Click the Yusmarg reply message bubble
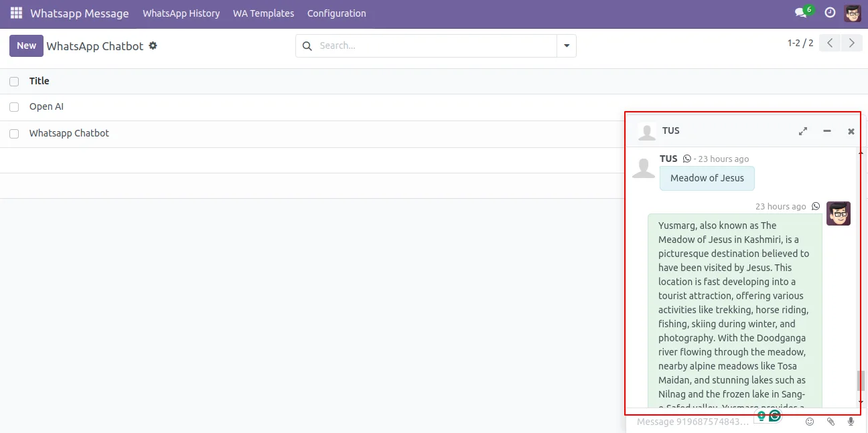This screenshot has width=868, height=433. click(x=735, y=311)
